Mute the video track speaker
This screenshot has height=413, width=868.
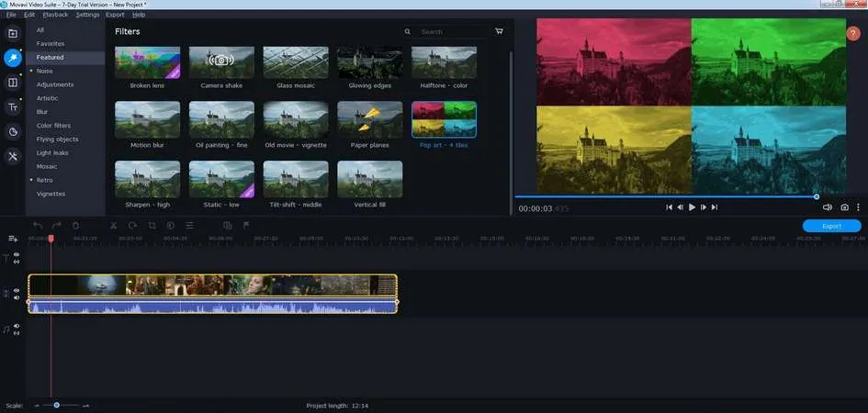(17, 297)
